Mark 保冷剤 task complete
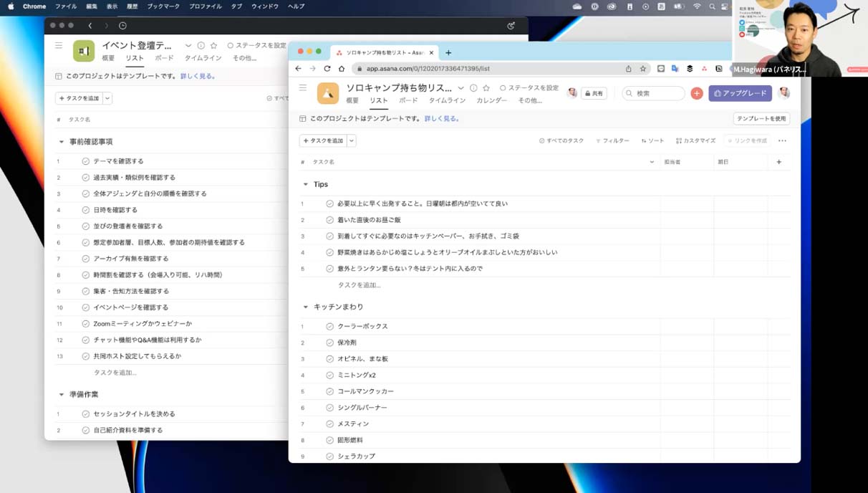Viewport: 868px width, 493px height. (x=330, y=343)
